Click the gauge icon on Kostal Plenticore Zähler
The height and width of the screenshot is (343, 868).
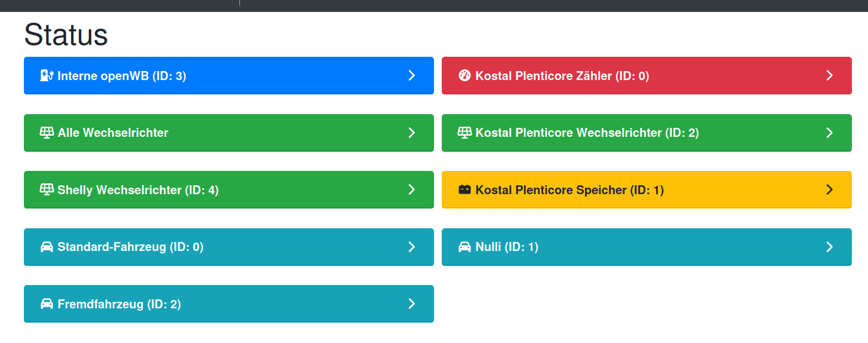[464, 75]
